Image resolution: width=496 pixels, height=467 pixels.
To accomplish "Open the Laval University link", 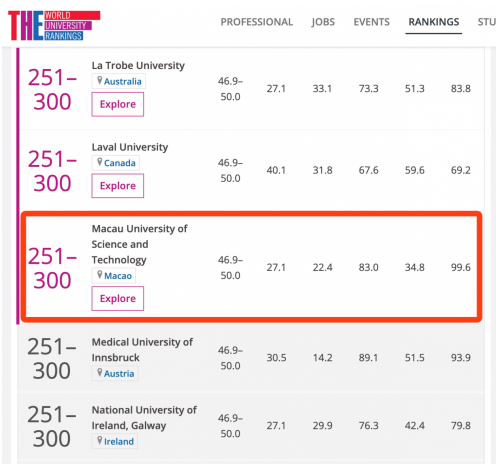I will [130, 147].
